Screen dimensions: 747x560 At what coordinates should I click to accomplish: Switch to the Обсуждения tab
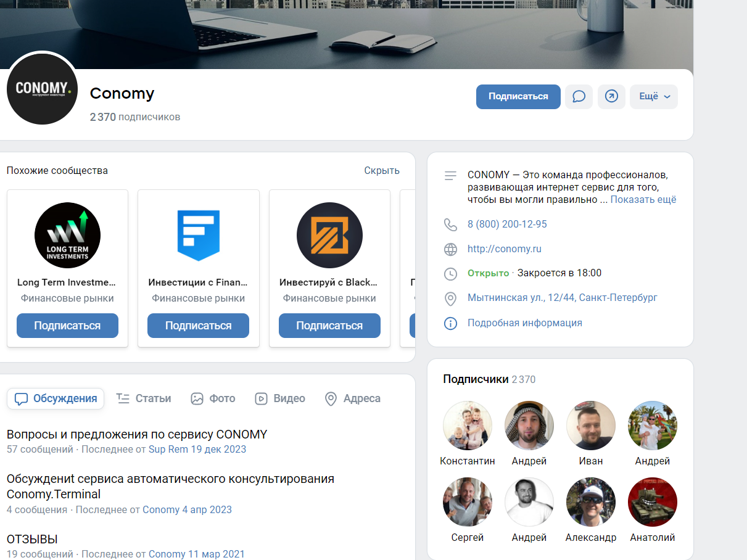pyautogui.click(x=56, y=398)
